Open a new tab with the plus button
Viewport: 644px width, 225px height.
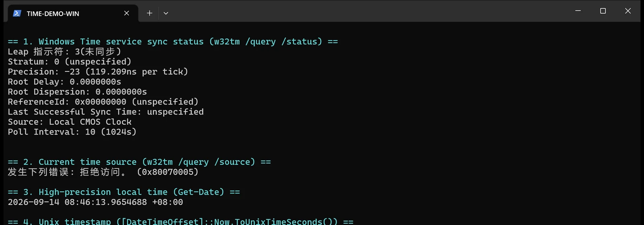(149, 13)
